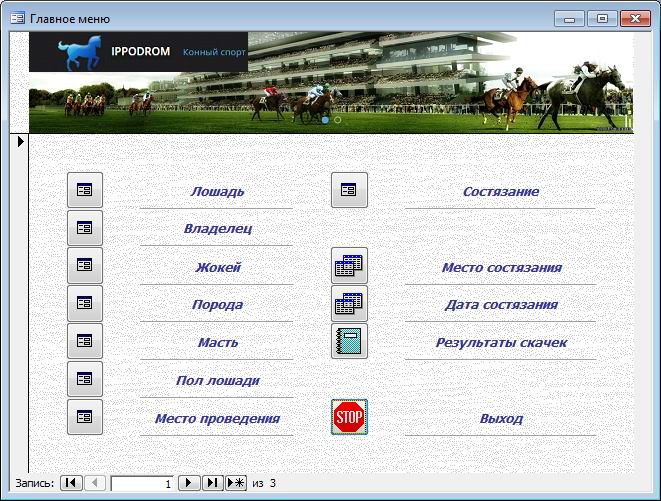
Task: Click the Место проведения form icon
Action: [85, 417]
